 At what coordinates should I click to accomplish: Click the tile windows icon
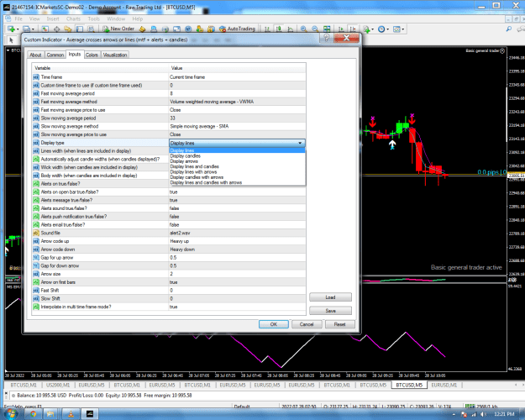327,29
